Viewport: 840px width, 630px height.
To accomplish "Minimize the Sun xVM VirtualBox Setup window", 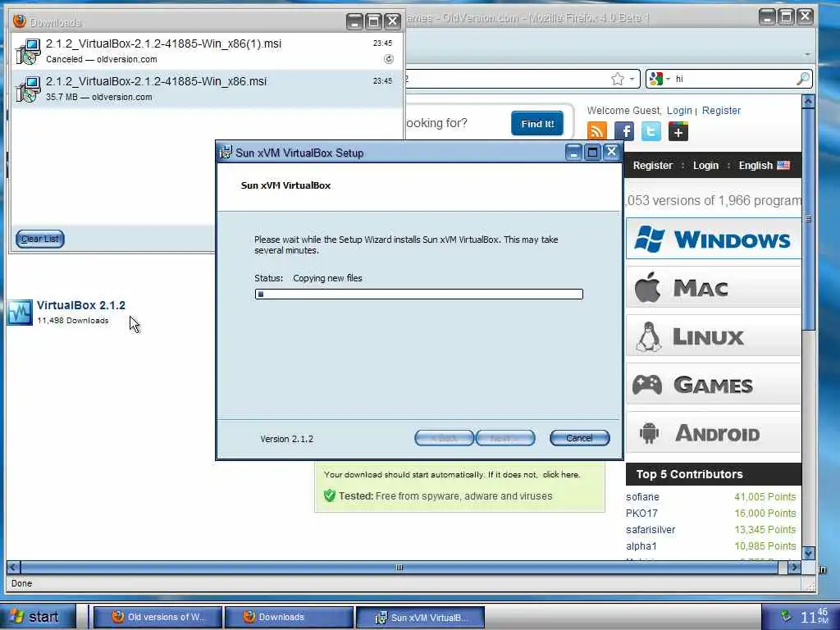I will [x=573, y=153].
